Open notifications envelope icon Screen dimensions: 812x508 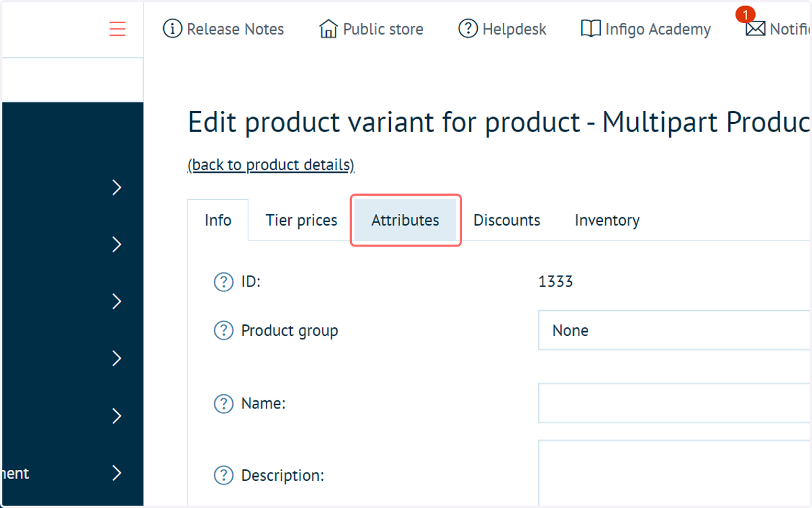pyautogui.click(x=755, y=29)
